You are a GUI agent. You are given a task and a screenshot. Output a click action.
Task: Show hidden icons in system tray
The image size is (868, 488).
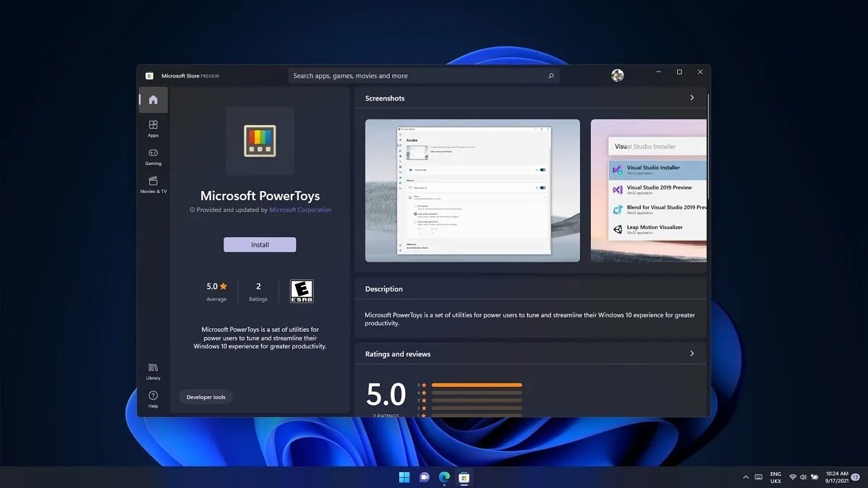pyautogui.click(x=746, y=477)
